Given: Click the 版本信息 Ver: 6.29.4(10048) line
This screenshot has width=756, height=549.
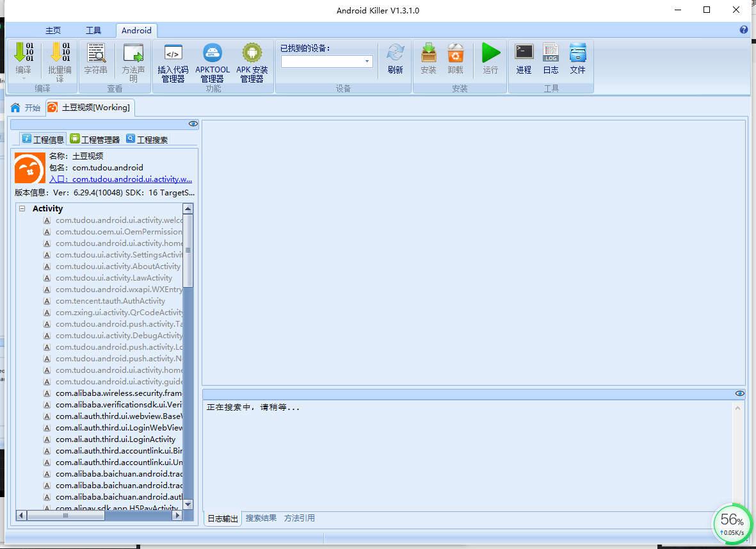Looking at the screenshot, I should click(104, 192).
